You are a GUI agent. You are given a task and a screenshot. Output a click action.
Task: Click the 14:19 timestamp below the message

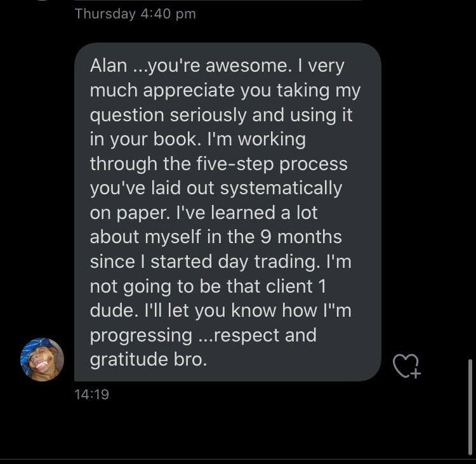[91, 394]
